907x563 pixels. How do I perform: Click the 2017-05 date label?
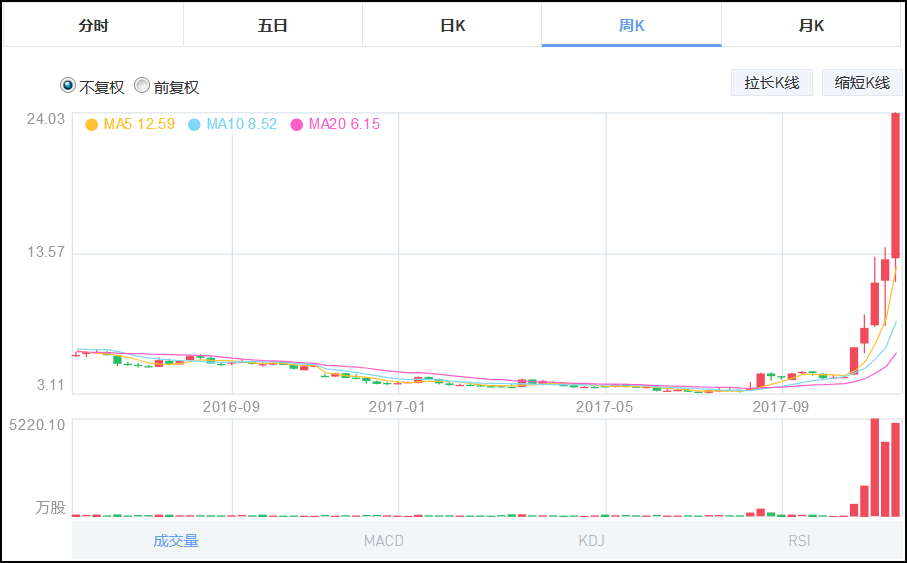(604, 407)
